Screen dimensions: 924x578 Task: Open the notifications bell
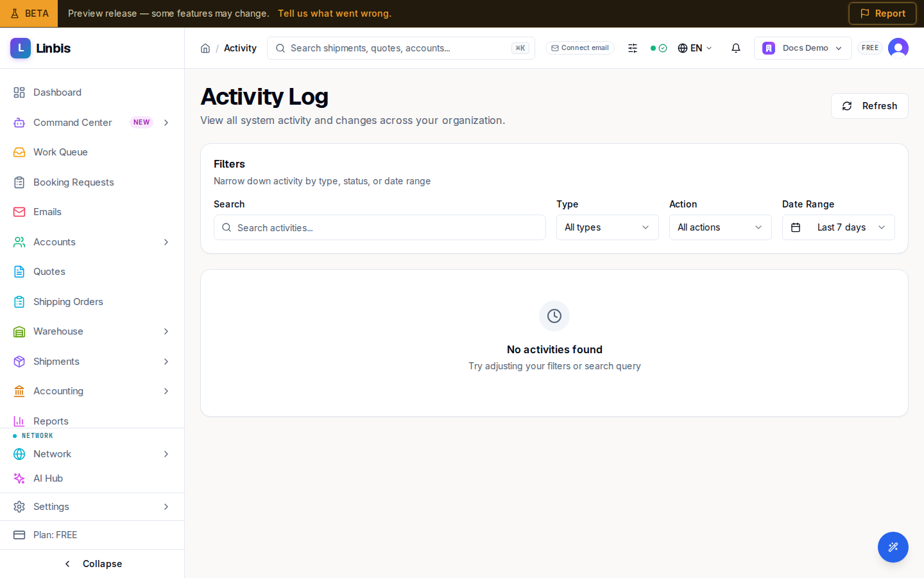click(x=736, y=48)
